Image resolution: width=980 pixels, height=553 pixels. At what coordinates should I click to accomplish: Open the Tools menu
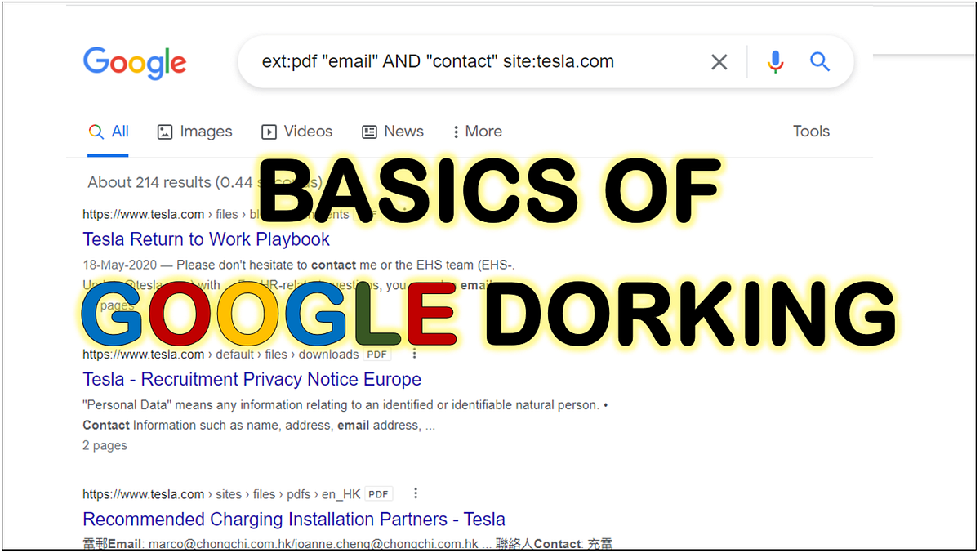811,131
